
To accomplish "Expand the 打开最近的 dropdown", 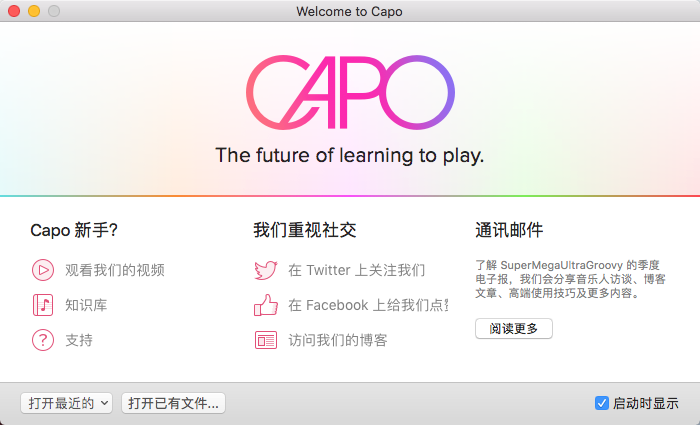I will coord(66,403).
